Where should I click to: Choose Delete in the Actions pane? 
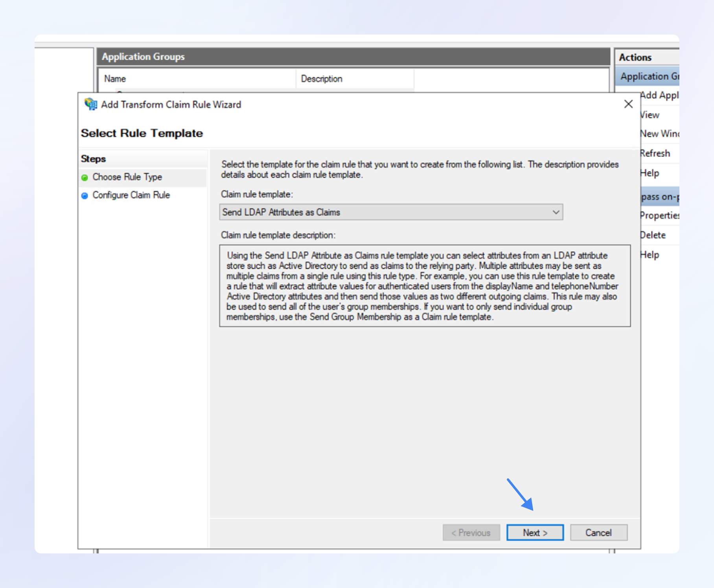pos(653,235)
